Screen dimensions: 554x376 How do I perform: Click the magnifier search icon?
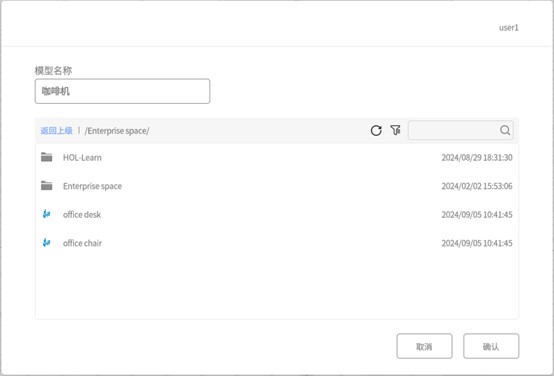(505, 130)
